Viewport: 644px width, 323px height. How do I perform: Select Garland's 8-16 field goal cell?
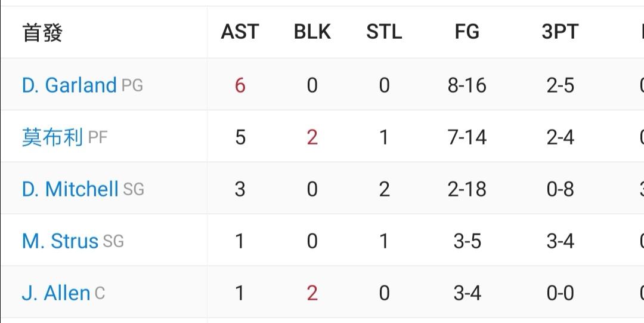pyautogui.click(x=467, y=85)
